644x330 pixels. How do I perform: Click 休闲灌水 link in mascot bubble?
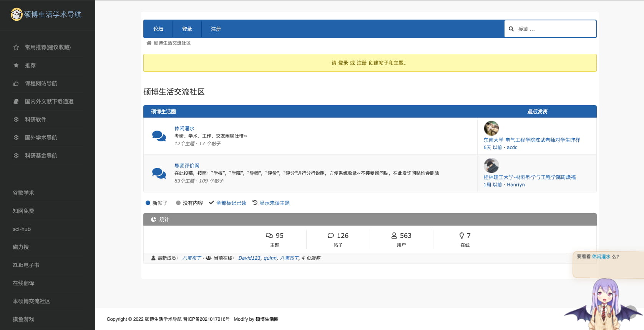point(601,257)
